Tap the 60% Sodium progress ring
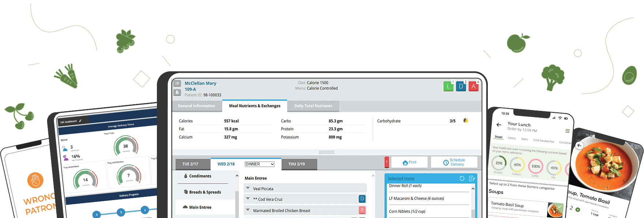 517,165
